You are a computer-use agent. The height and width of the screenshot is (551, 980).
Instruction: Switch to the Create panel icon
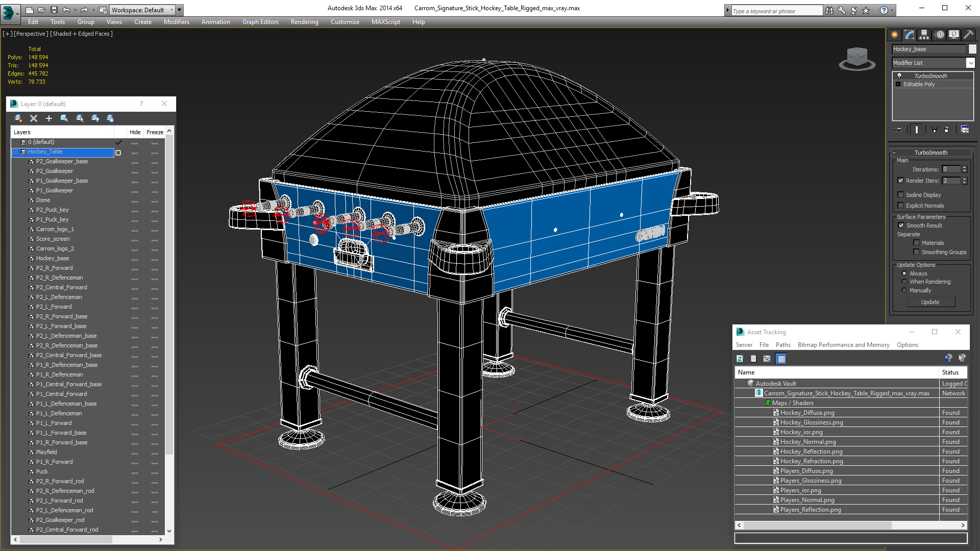(x=895, y=35)
